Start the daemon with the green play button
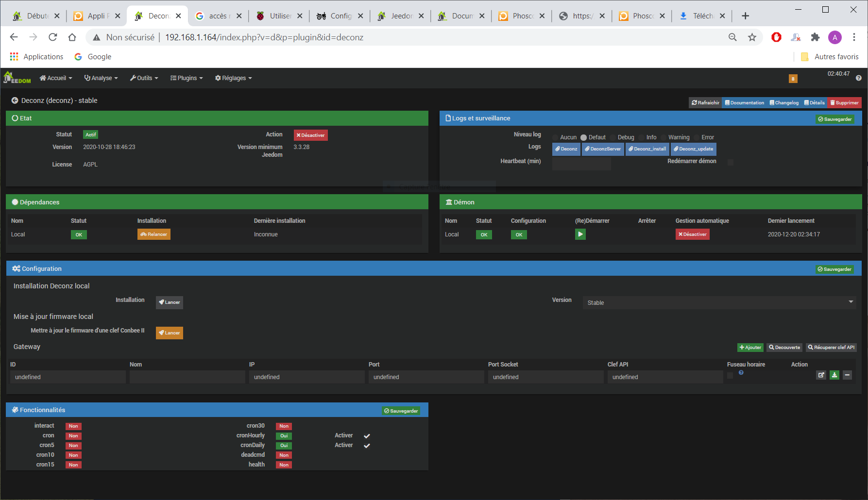868x500 pixels. tap(580, 234)
